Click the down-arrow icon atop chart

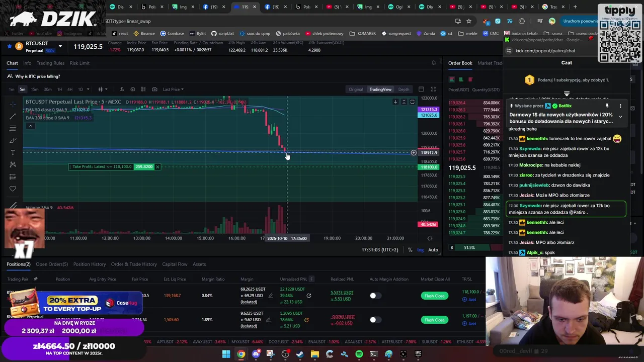pos(395,102)
